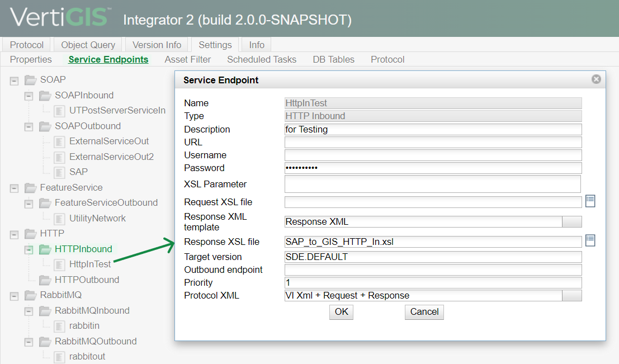Select the Service Endpoints sub-tab
Viewport: 619px width, 364px height.
tap(108, 59)
